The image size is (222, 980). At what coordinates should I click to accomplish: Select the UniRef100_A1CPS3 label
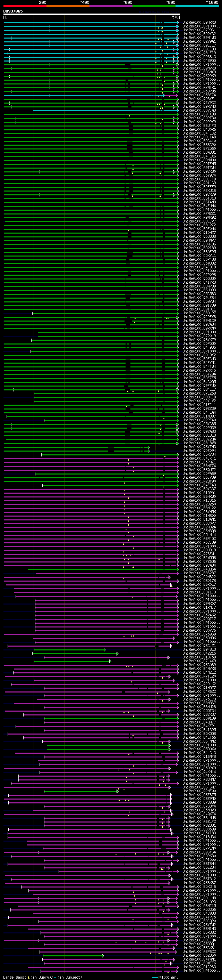click(199, 967)
